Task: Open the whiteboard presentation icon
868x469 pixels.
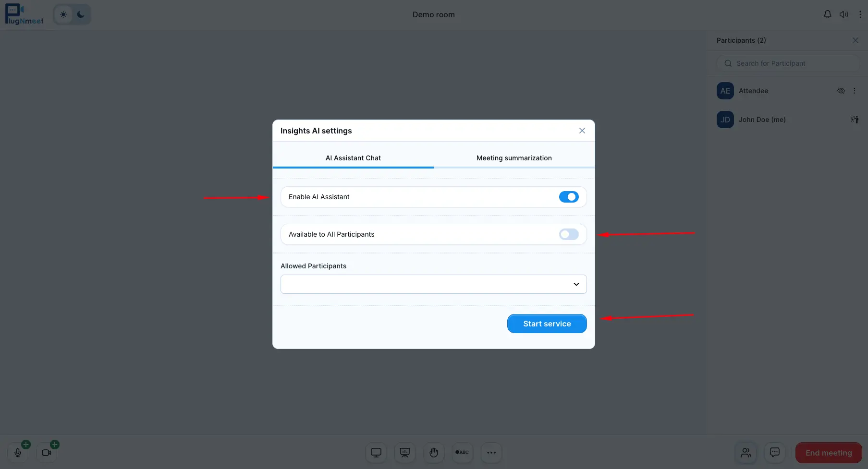Action: (x=405, y=453)
